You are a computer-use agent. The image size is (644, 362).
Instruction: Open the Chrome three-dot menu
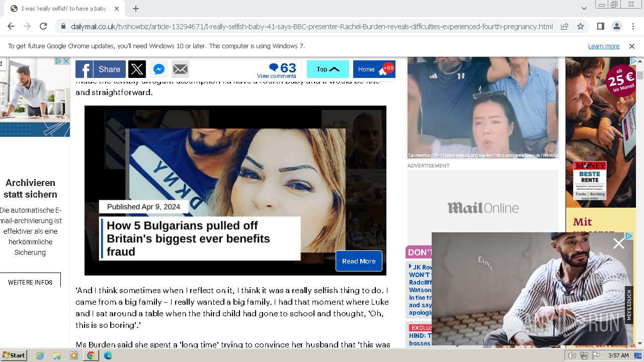(632, 27)
